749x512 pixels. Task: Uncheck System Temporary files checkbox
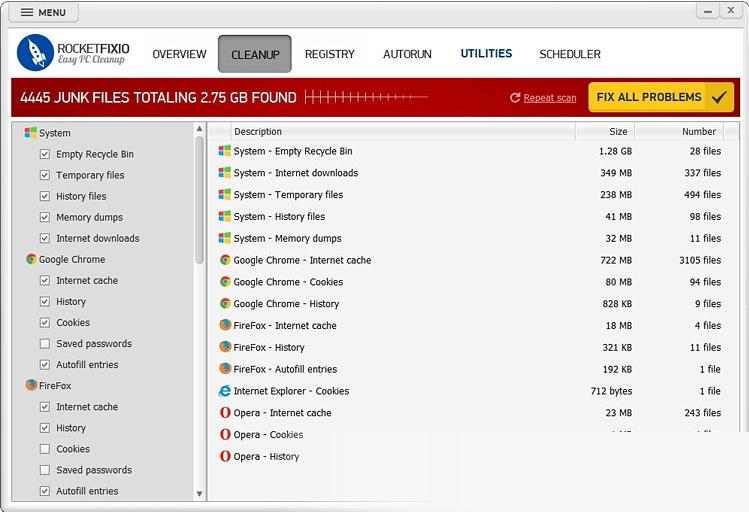[x=45, y=175]
